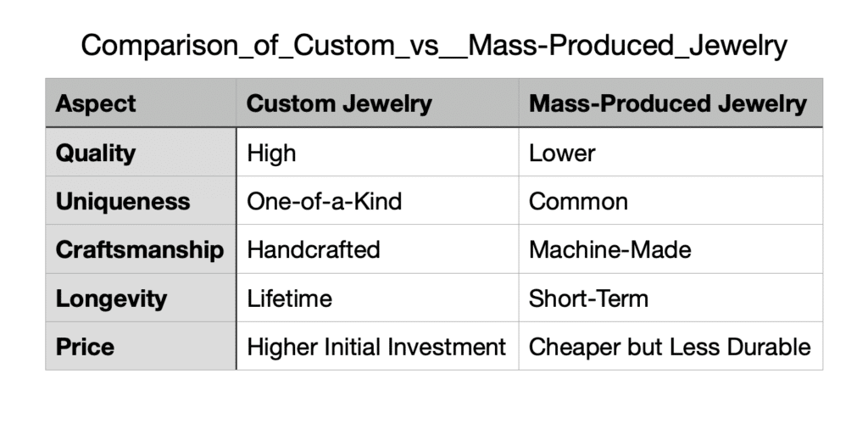Select the Longevity row header cell
This screenshot has width=868, height=424.
[x=142, y=298]
